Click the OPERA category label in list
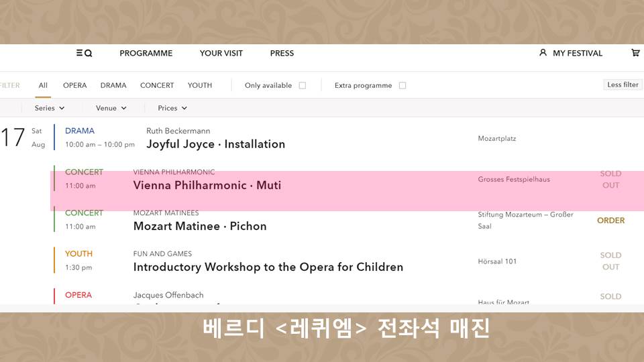Screen dimensions: 644x362 point(78,295)
